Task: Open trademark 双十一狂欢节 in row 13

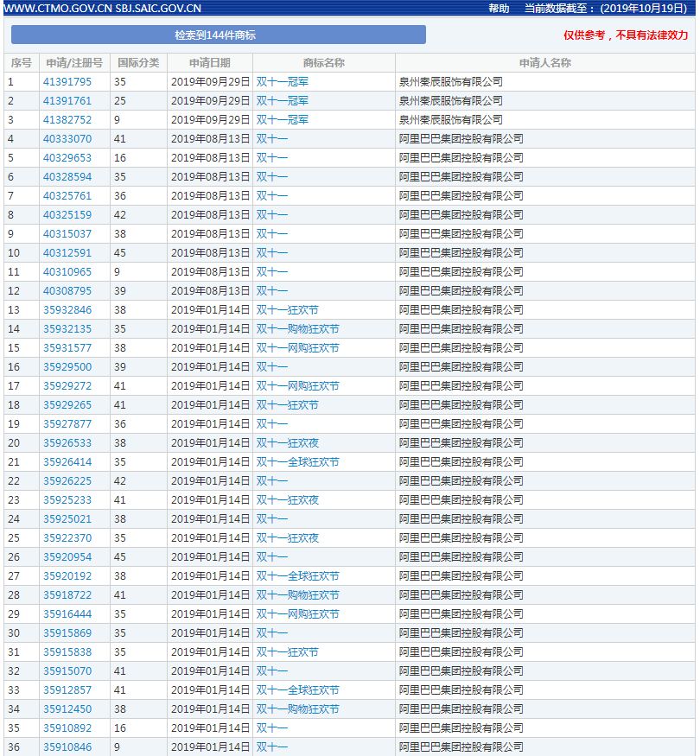Action: 287,310
